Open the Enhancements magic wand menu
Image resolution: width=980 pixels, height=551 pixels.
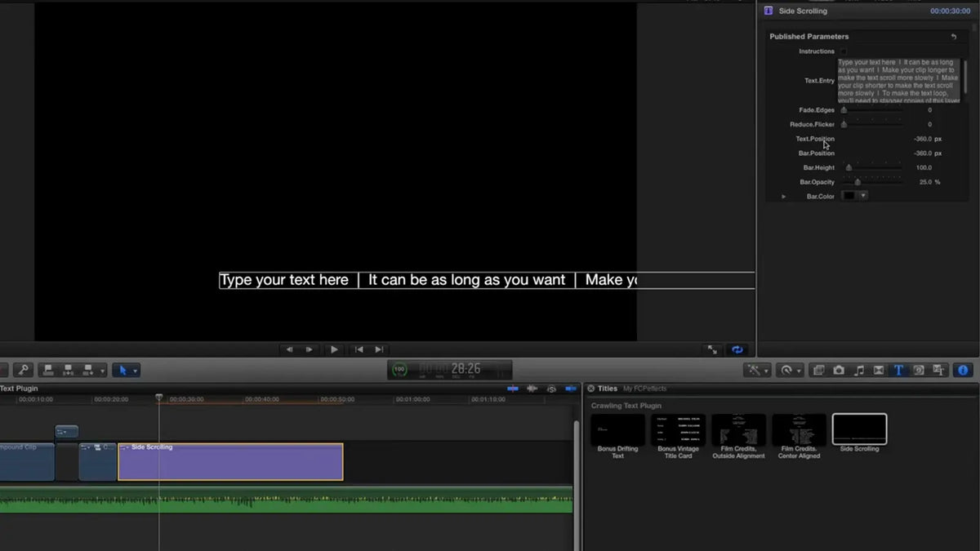tap(756, 370)
